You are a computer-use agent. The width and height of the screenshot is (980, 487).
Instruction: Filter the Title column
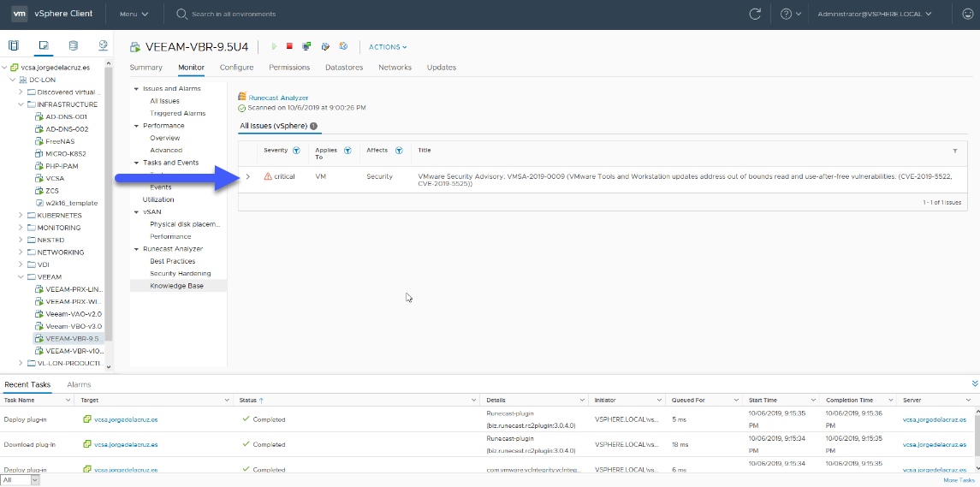(955, 151)
